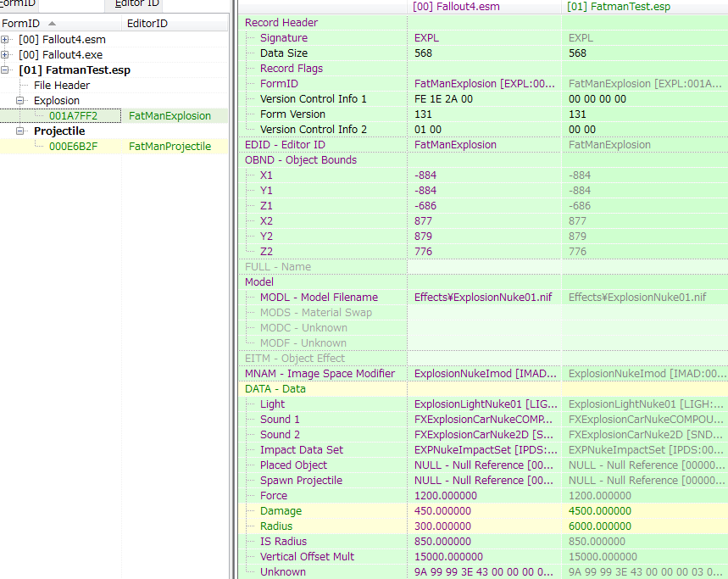
Task: Collapse the Projectile group node
Action: 19,131
